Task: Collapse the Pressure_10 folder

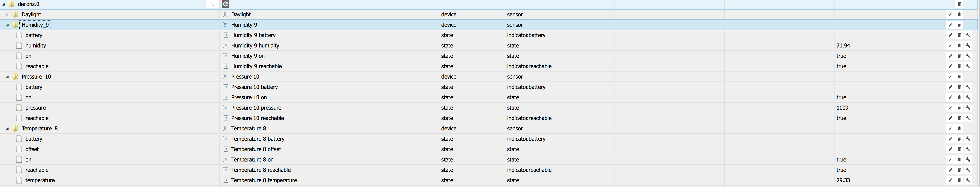Action: pyautogui.click(x=7, y=77)
